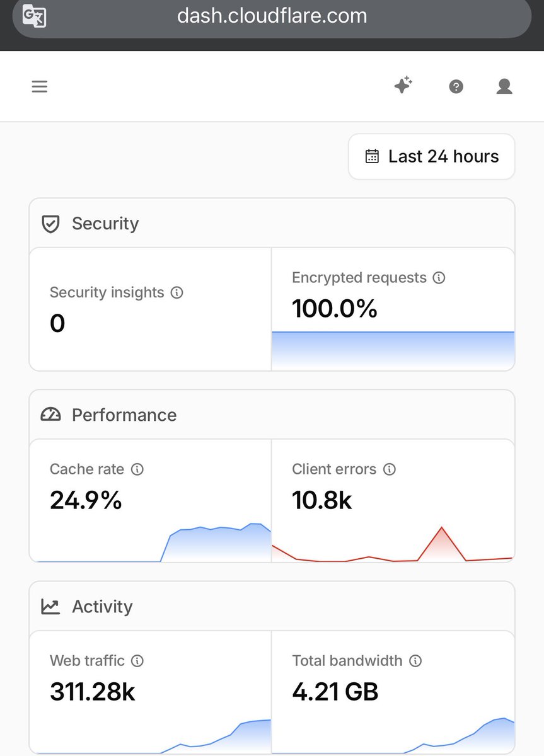
Task: Open the Performance section heading
Action: 124,415
